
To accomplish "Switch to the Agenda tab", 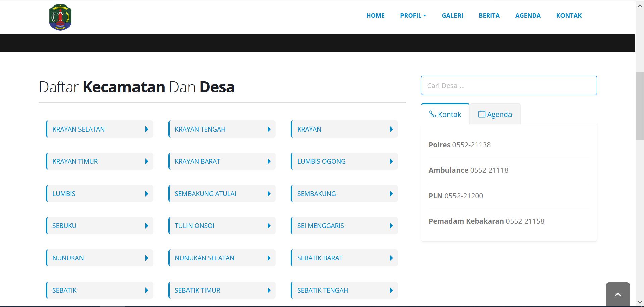I will 495,114.
